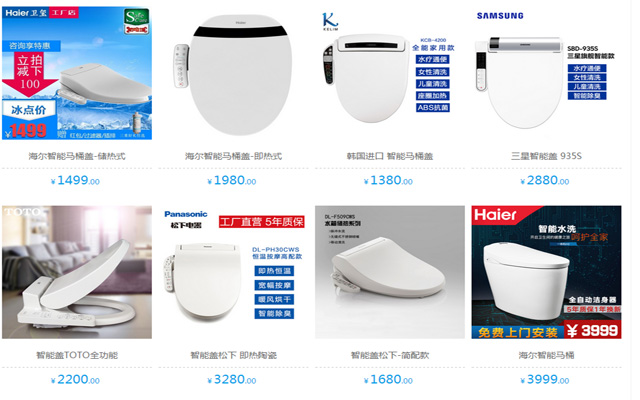This screenshot has width=640, height=400.
Task: Click the ¥2880.00 price
Action: pyautogui.click(x=544, y=180)
